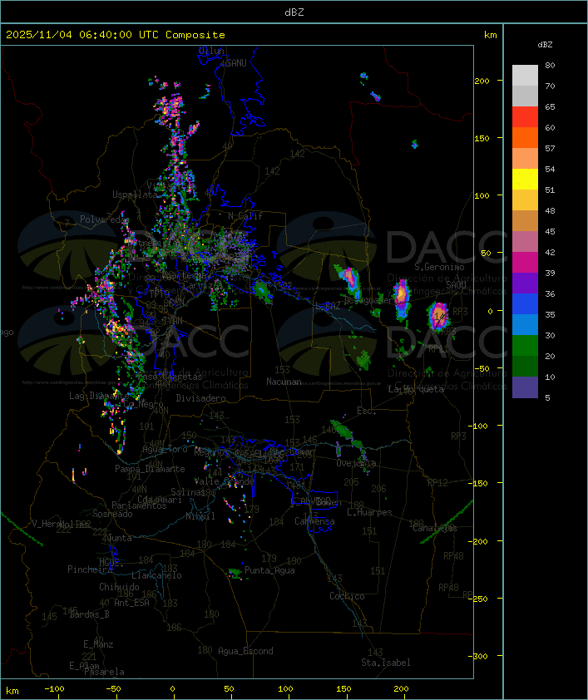The height and width of the screenshot is (700, 588).
Task: Click the Sta.Isabel place label
Action: point(386,663)
